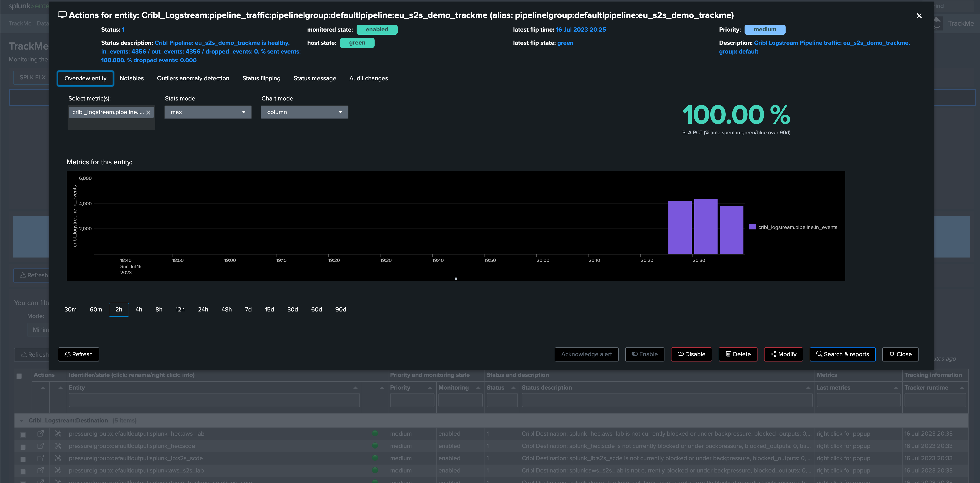Select the 24h time range
Viewport: 980px width, 483px height.
[203, 309]
